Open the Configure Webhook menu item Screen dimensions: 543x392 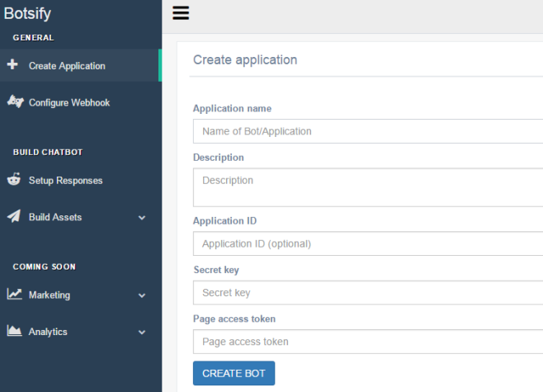(x=69, y=103)
